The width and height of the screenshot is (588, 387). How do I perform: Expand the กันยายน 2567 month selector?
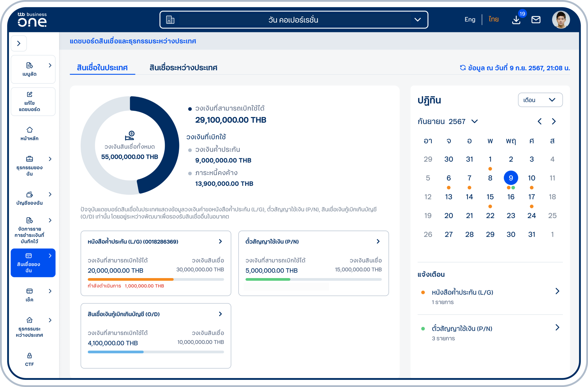pos(475,121)
